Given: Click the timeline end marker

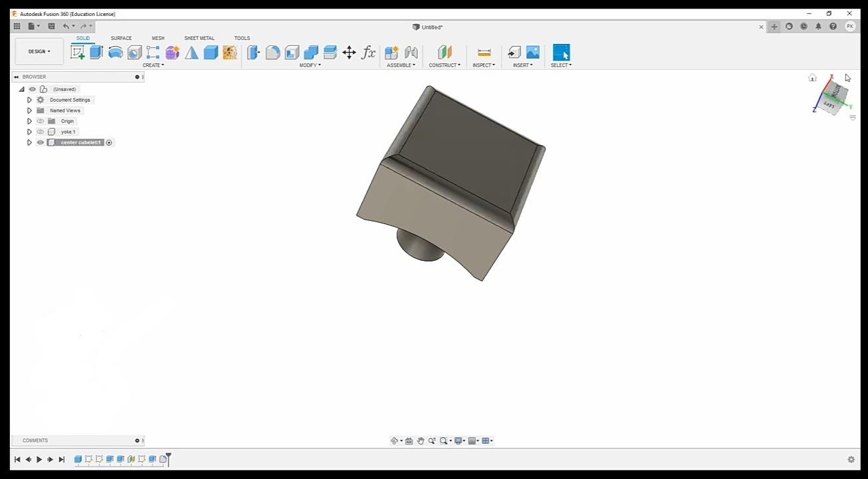Looking at the screenshot, I should [x=169, y=459].
